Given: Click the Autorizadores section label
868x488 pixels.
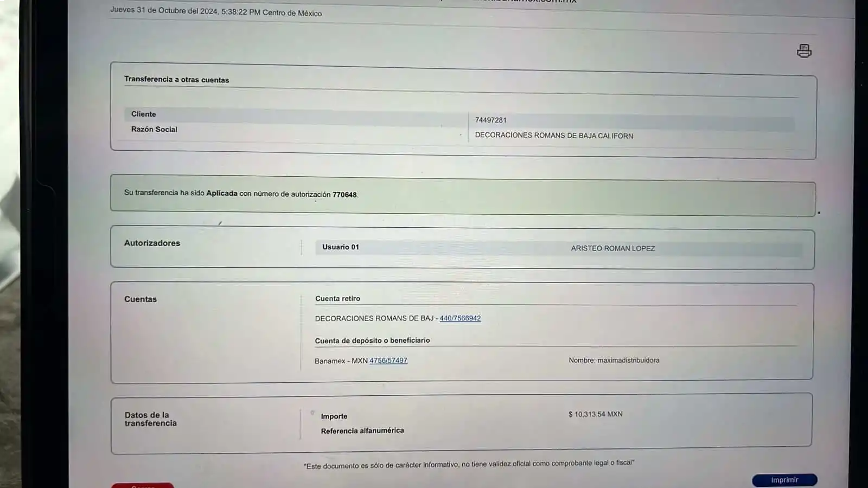Looking at the screenshot, I should click(x=152, y=243).
